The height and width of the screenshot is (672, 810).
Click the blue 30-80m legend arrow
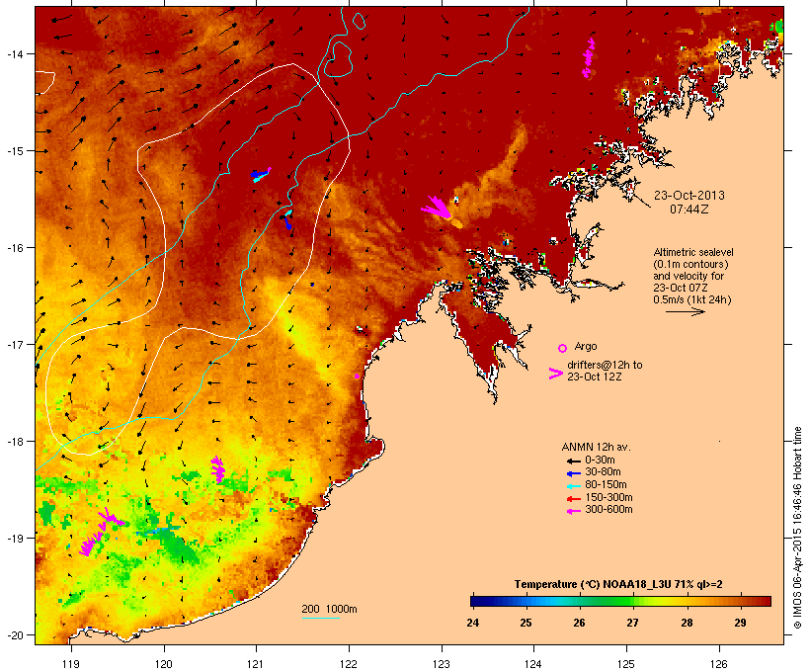pyautogui.click(x=573, y=473)
